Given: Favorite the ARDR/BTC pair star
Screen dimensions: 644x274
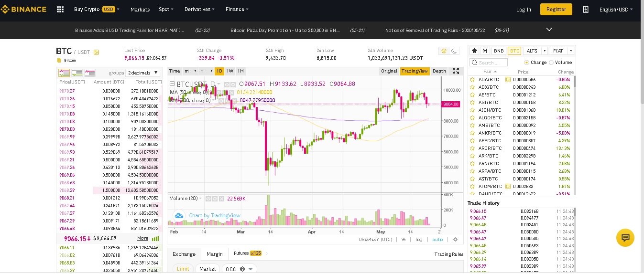Looking at the screenshot, I should pyautogui.click(x=472, y=148).
